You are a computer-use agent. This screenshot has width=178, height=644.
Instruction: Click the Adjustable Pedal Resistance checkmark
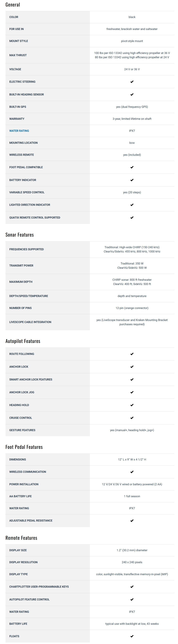[132, 520]
